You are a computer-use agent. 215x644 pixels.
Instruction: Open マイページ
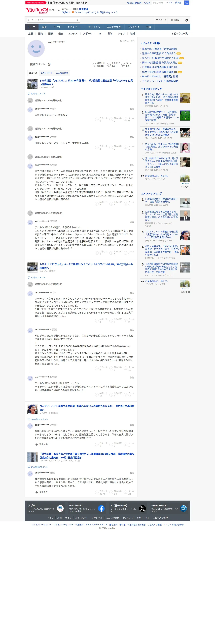161,20
